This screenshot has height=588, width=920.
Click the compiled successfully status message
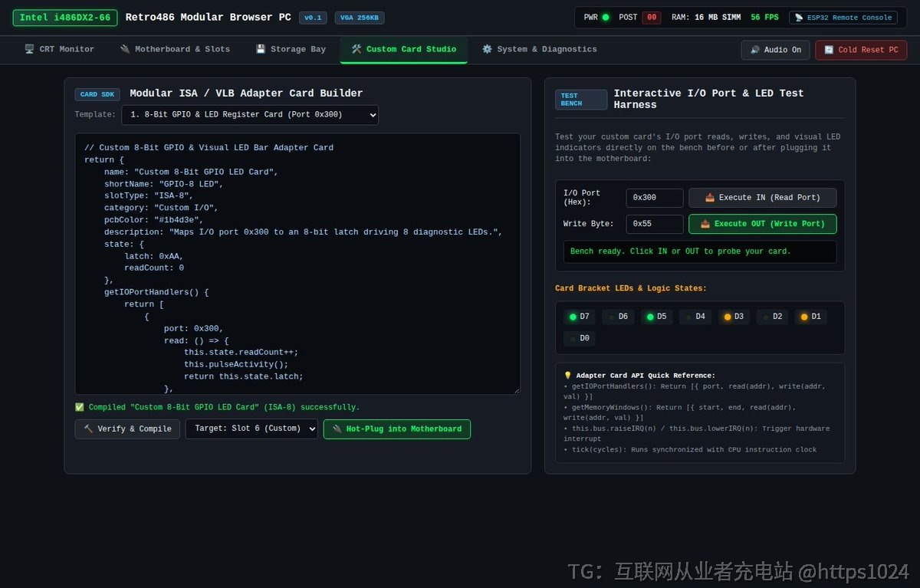(218, 407)
